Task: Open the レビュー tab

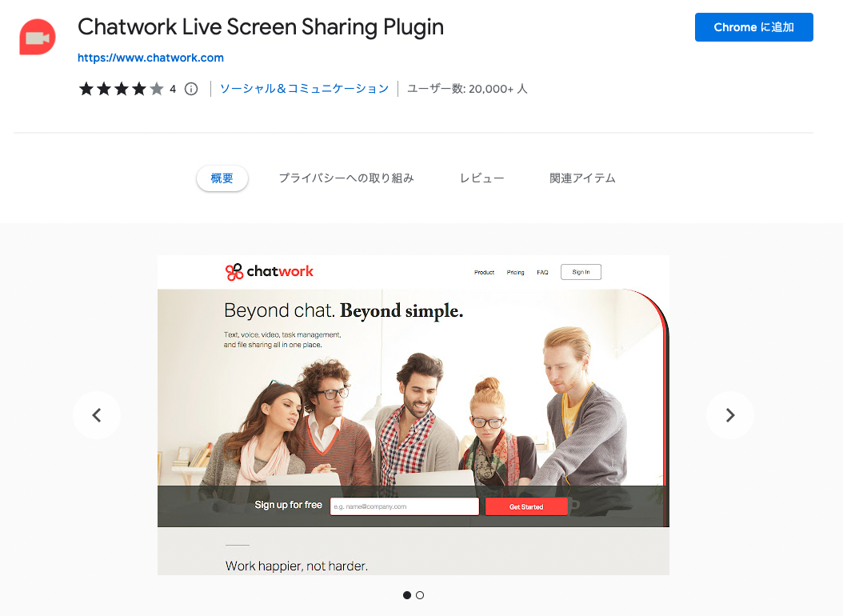Action: [x=481, y=178]
